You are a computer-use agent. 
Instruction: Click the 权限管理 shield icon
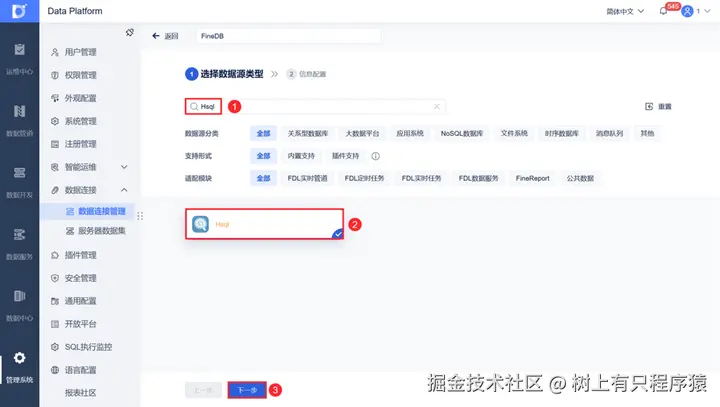tap(55, 75)
